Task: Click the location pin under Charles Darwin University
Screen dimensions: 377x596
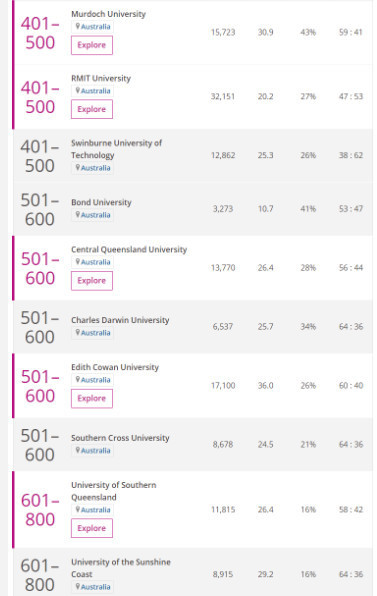Action: (x=78, y=332)
